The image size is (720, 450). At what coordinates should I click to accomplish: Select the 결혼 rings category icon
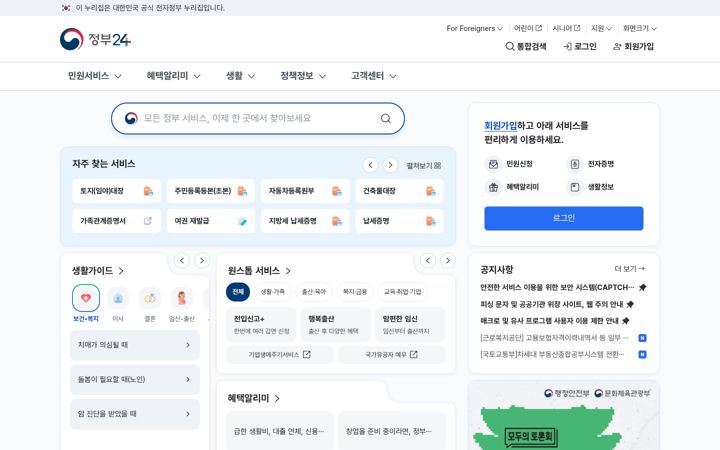(150, 298)
